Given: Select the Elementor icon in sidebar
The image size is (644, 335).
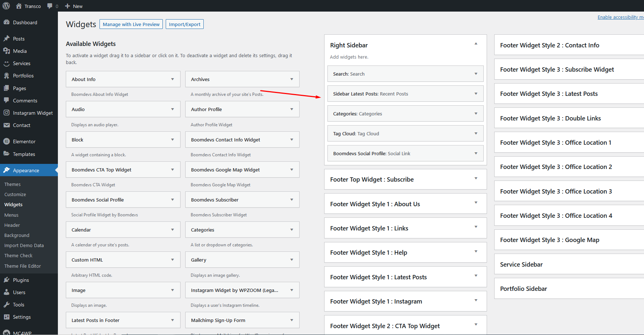Looking at the screenshot, I should [7, 141].
